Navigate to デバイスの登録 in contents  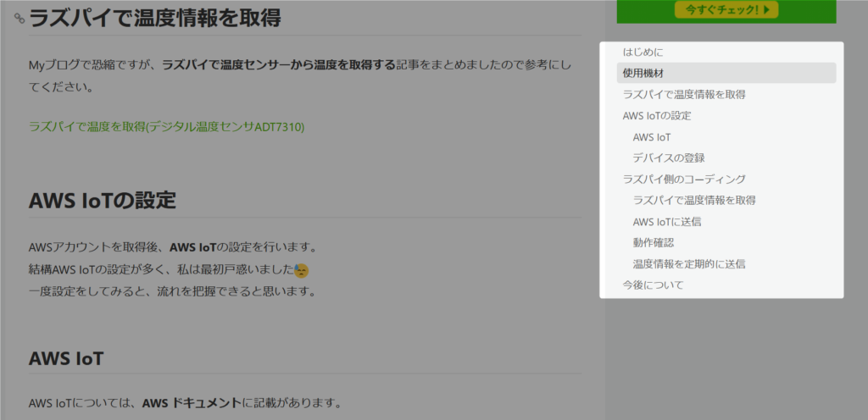coord(669,158)
